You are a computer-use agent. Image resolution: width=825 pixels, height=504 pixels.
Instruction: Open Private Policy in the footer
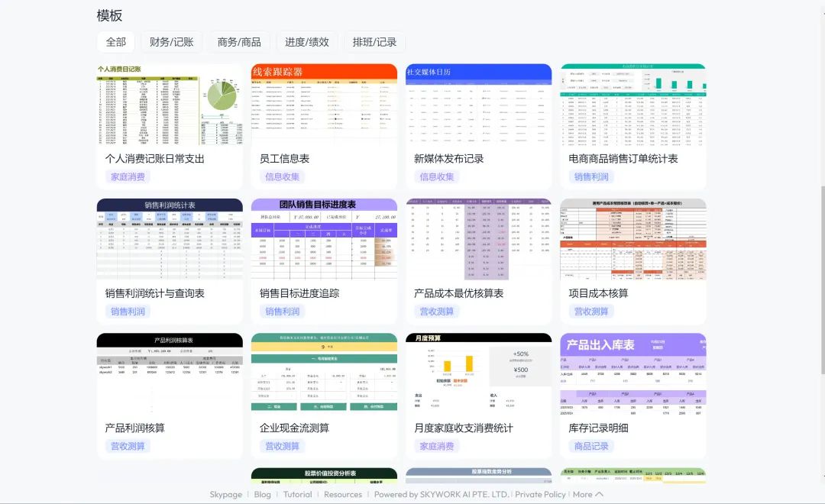tap(540, 494)
